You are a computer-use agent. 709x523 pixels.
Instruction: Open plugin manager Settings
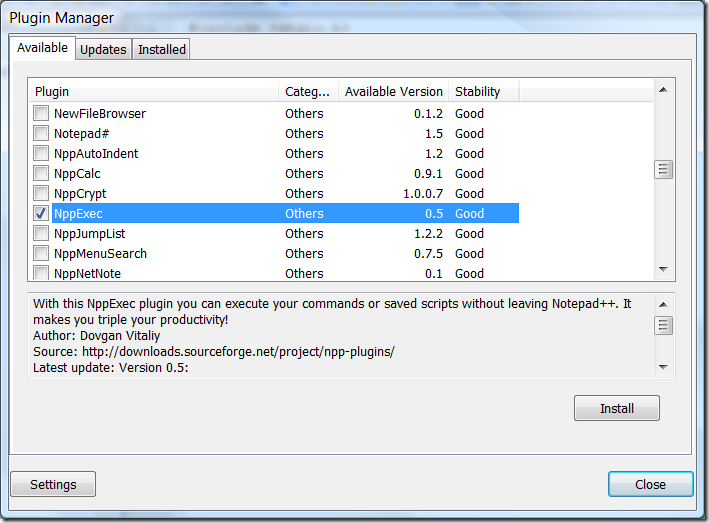(x=53, y=484)
